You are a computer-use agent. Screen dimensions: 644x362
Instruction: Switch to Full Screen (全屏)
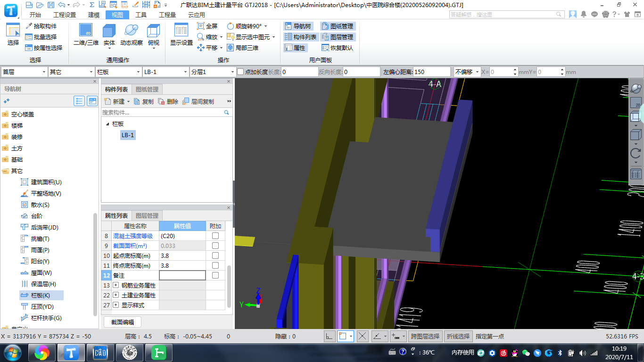207,26
